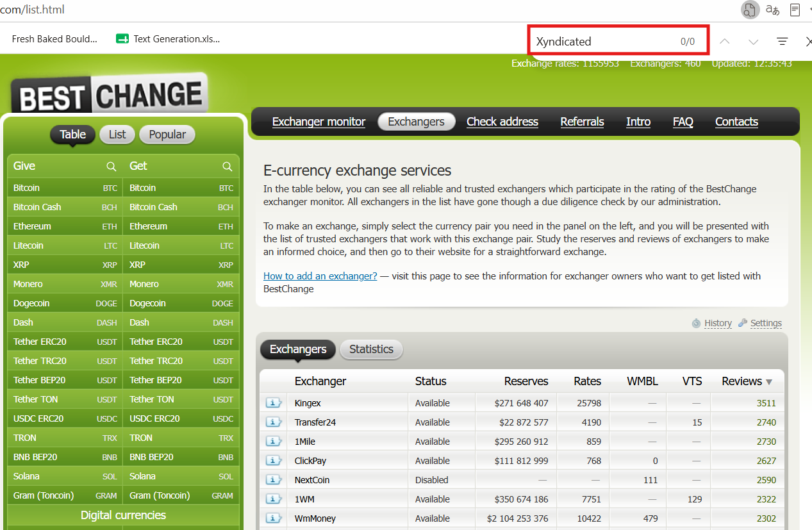
Task: Select Dash in the Get column
Action: pyautogui.click(x=181, y=322)
